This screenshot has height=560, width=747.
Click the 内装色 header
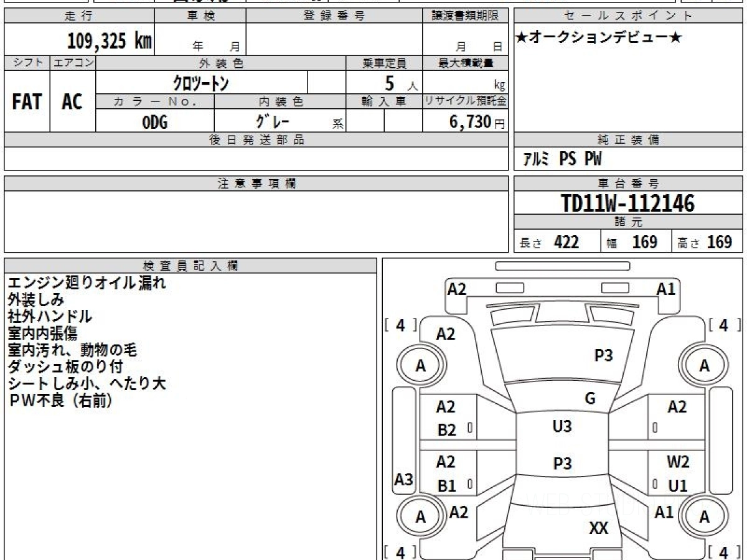pyautogui.click(x=280, y=101)
